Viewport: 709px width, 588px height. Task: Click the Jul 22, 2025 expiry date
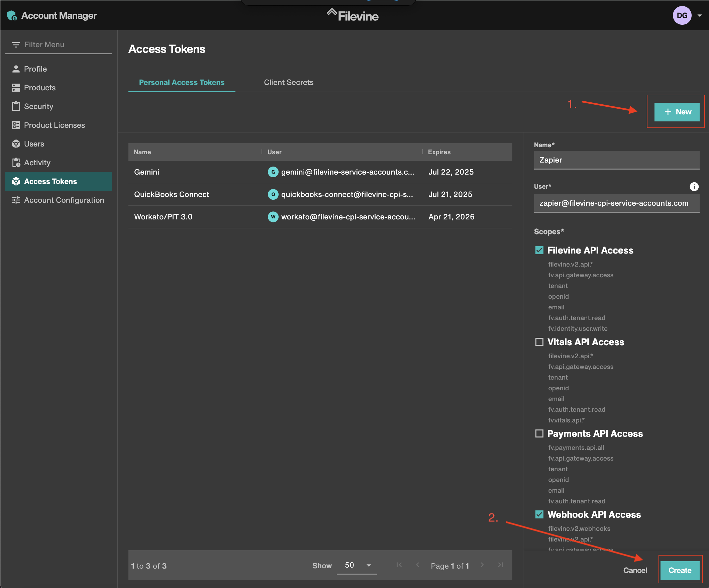click(451, 172)
